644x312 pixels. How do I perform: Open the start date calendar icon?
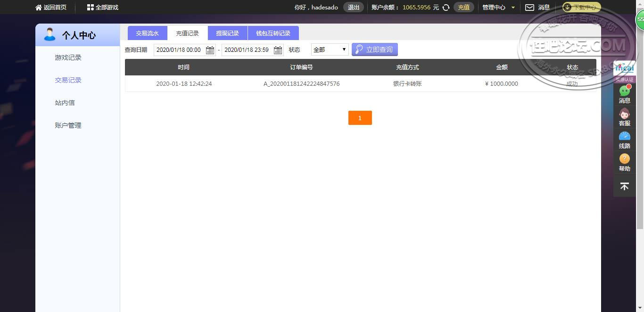click(x=210, y=50)
